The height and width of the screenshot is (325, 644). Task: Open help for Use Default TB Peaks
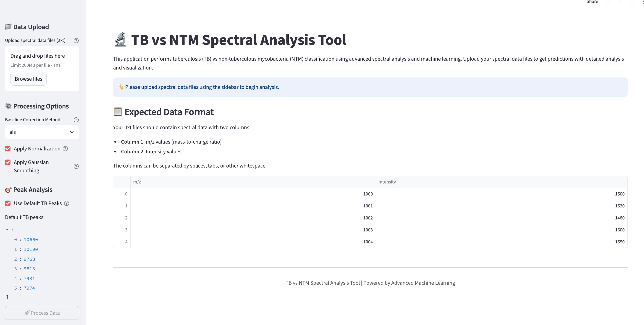coord(67,203)
